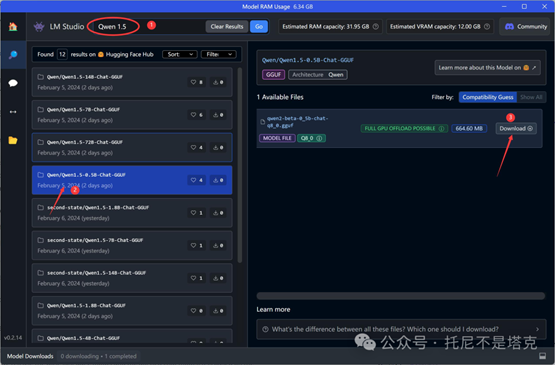This screenshot has height=365, width=555.
Task: Click the '0 downloading • 1 completed' status
Action: click(98, 356)
